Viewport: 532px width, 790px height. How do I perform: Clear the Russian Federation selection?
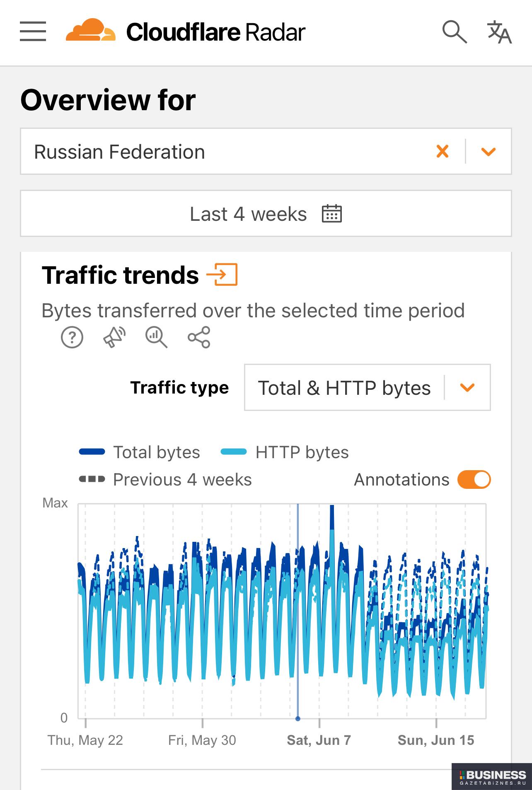(x=443, y=151)
